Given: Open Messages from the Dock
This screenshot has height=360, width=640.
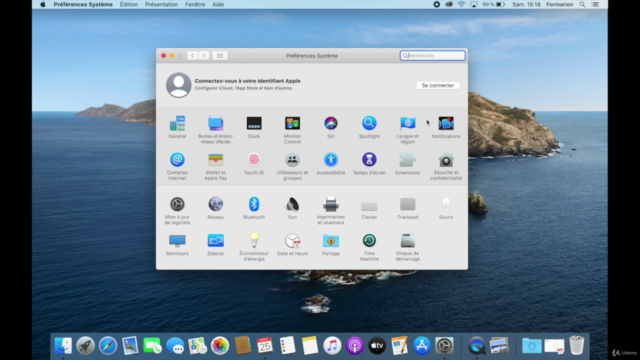Looking at the screenshot, I should pyautogui.click(x=175, y=346).
